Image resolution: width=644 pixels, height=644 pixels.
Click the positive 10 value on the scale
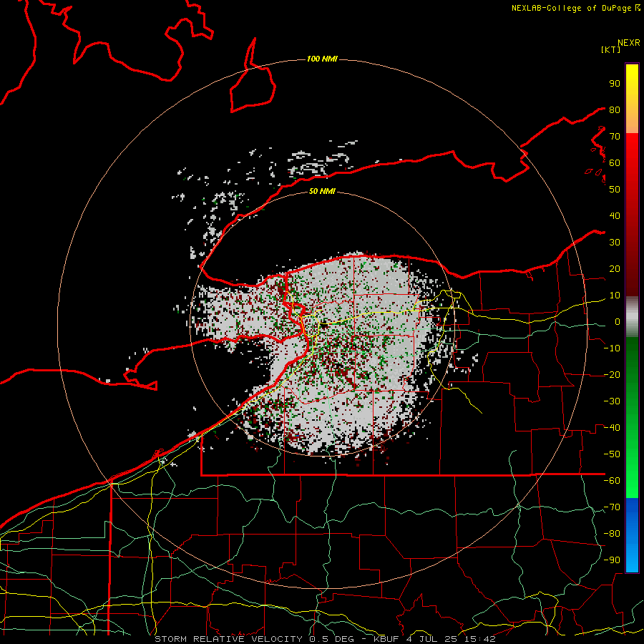[x=615, y=296]
